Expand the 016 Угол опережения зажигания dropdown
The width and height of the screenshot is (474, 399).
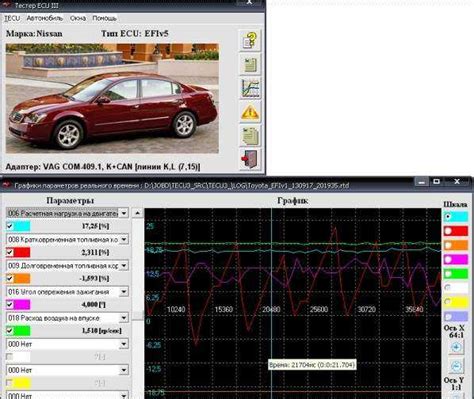coord(124,292)
